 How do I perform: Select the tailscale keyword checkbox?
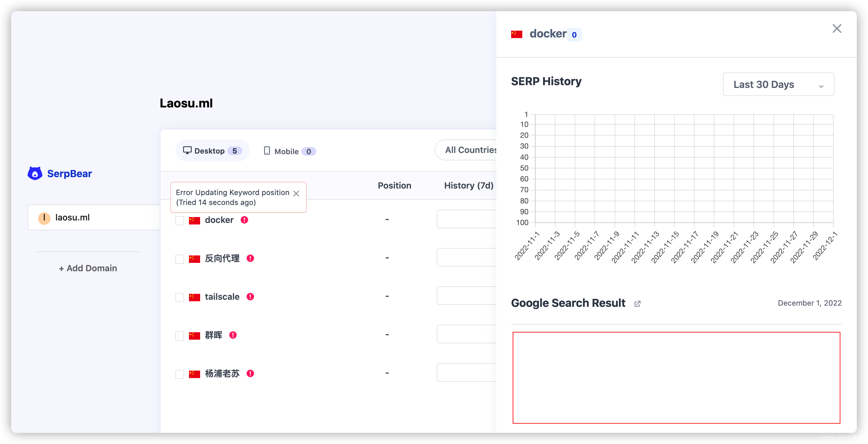180,298
